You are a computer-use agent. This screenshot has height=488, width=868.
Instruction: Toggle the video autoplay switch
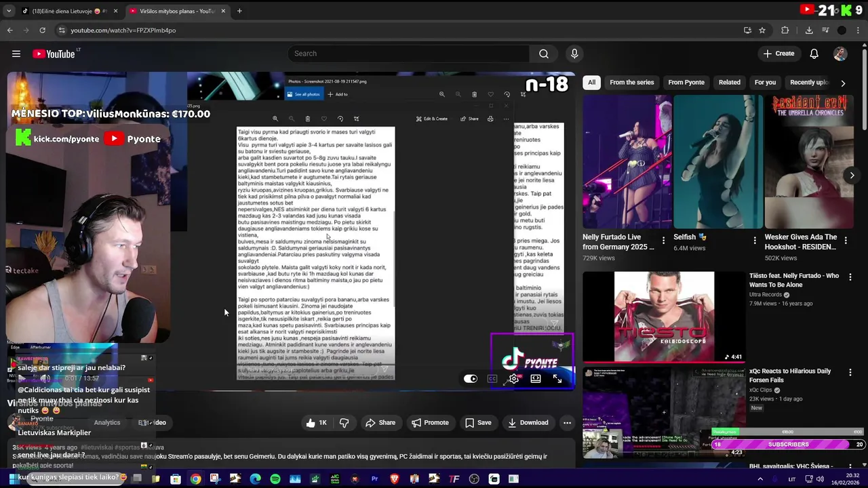(x=471, y=379)
